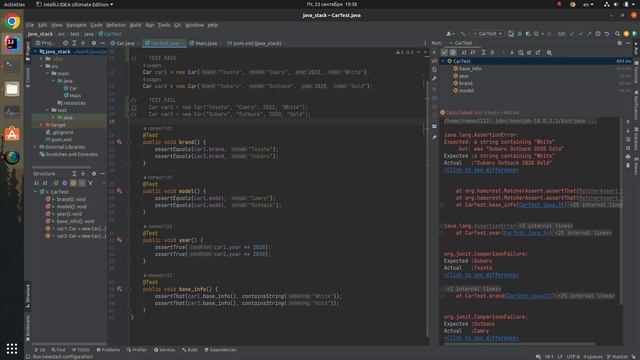Collapse CarTest class in Structure tree

click(36, 192)
